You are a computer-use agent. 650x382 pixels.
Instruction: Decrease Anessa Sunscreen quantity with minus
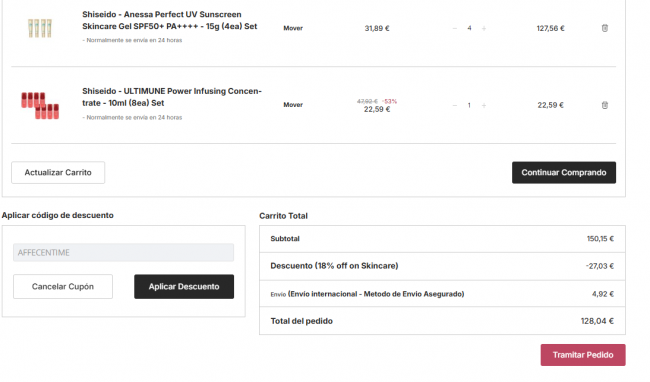pos(455,28)
